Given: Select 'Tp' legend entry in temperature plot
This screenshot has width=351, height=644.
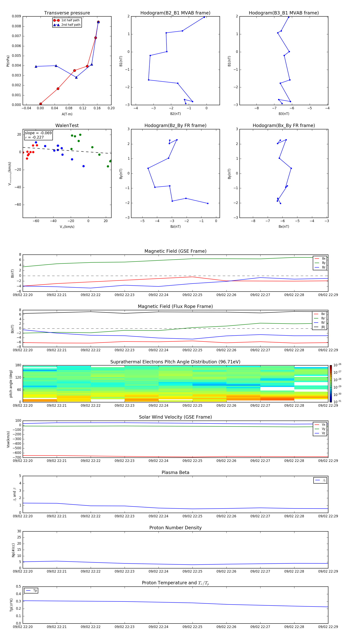Looking at the screenshot, I should click(x=31, y=591).
